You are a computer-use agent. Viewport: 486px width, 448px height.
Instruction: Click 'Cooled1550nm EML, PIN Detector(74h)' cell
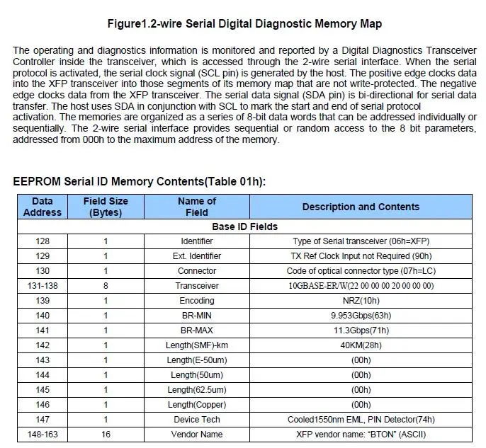(x=361, y=420)
